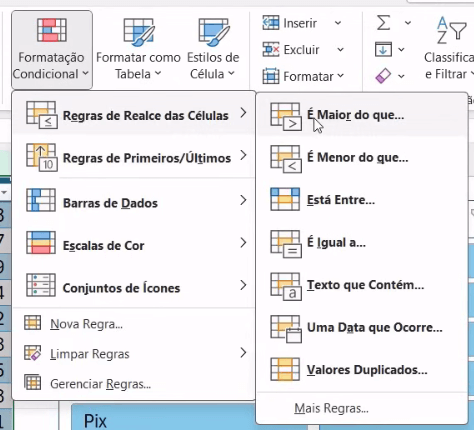474x430 pixels.
Task: Click the less-than rule icon
Action: click(x=286, y=159)
